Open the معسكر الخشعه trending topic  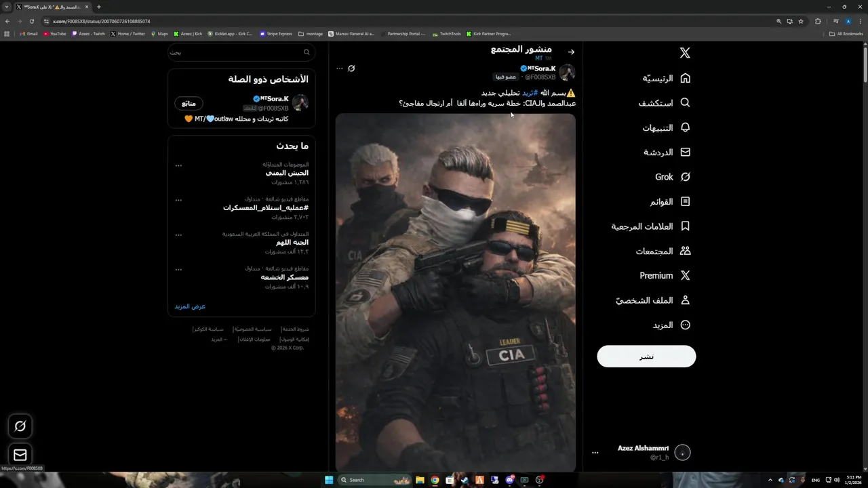click(285, 277)
